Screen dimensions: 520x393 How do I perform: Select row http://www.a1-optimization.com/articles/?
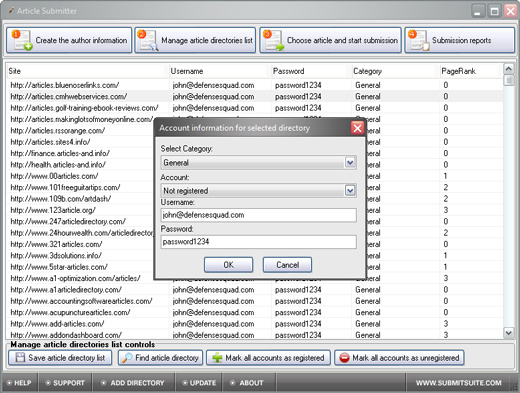(255, 278)
